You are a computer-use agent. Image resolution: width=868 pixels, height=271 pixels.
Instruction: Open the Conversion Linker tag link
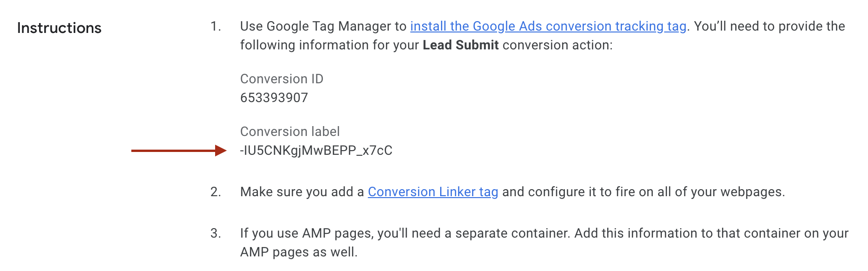(433, 192)
